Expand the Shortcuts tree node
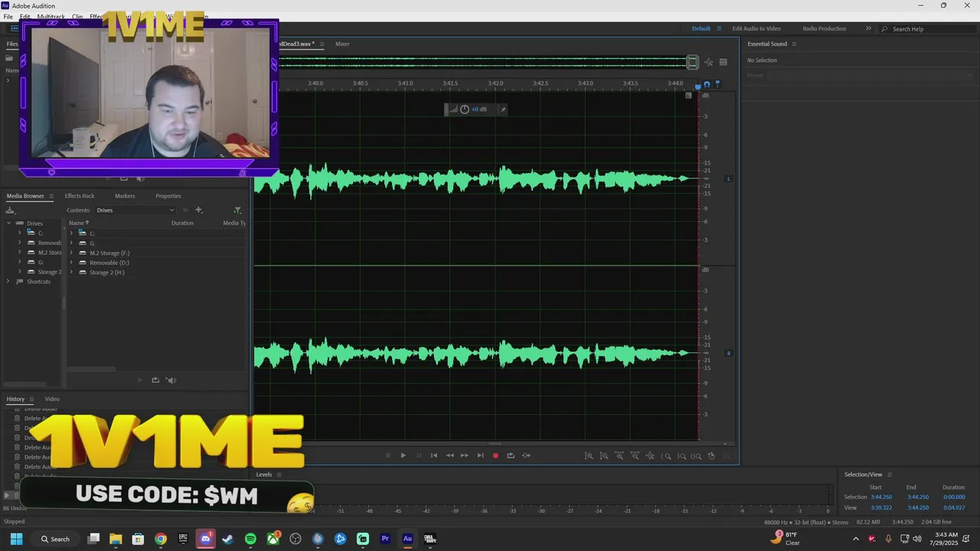 [9, 282]
